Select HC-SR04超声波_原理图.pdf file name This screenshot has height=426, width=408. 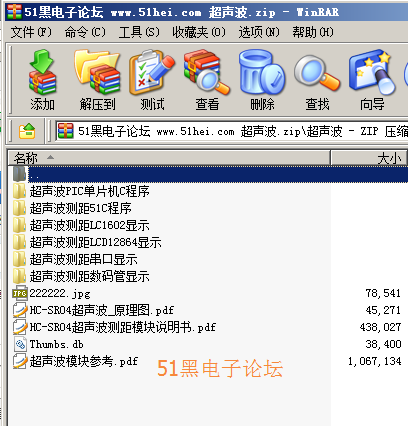tap(101, 310)
